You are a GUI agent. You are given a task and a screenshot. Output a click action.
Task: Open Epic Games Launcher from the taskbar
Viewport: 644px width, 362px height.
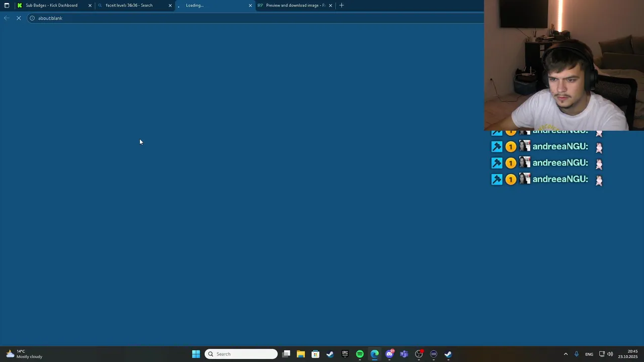pyautogui.click(x=345, y=354)
